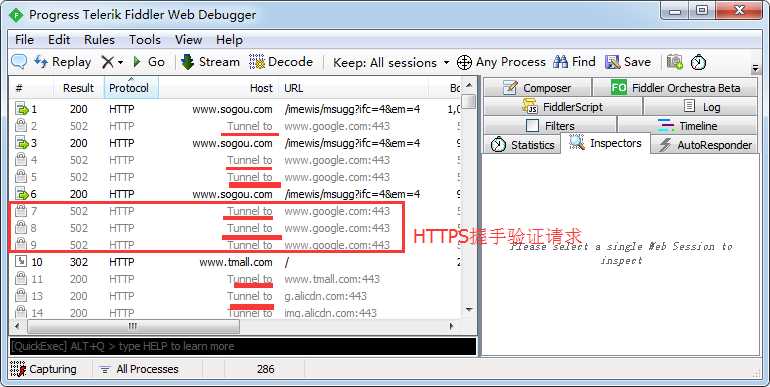Sort by the Protocol column header

tap(129, 88)
